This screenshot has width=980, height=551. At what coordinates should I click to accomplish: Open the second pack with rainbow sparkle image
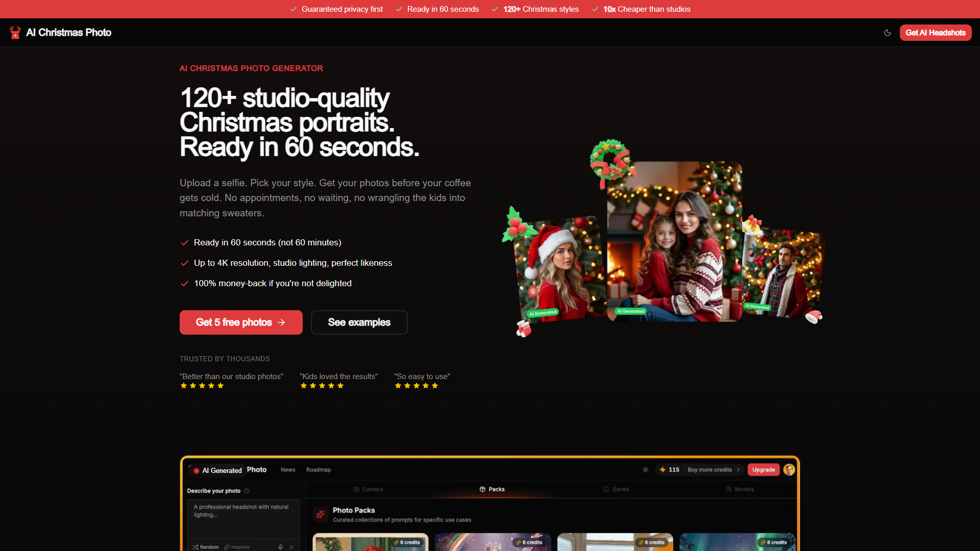(x=493, y=542)
